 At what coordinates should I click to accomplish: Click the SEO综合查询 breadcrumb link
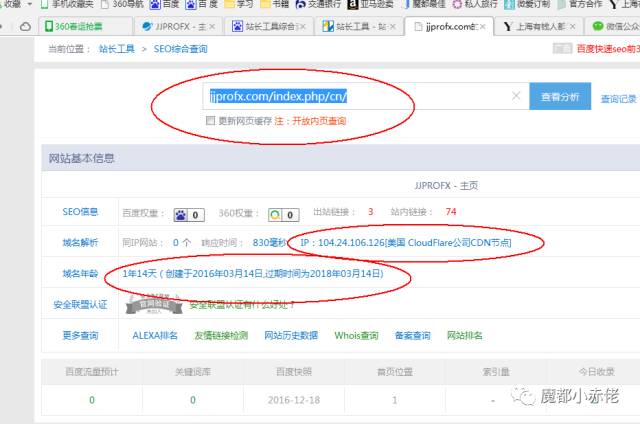(x=180, y=49)
